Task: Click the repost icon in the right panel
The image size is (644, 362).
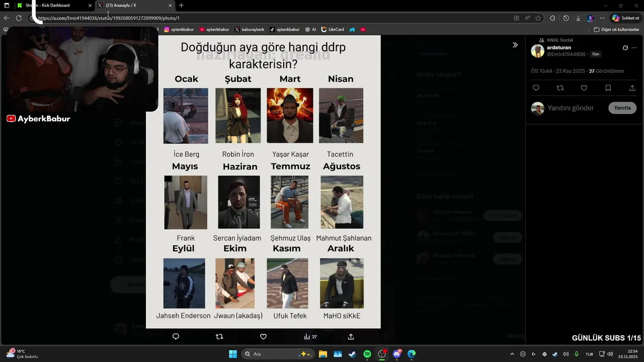Action: point(560,88)
